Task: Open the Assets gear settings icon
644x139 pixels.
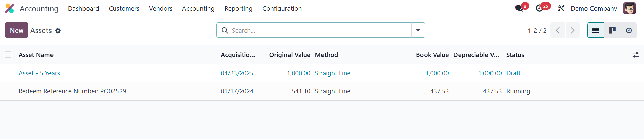Action: [58, 31]
